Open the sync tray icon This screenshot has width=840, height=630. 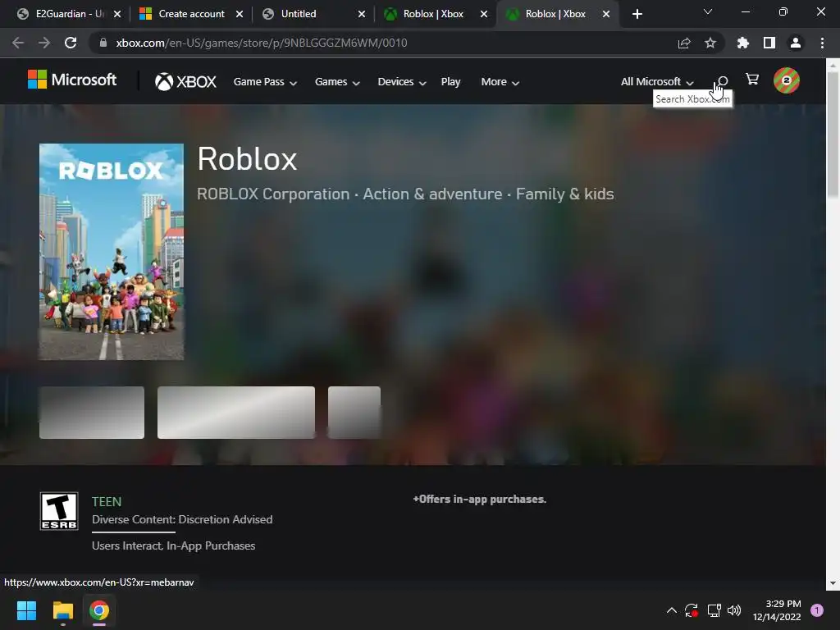point(692,610)
